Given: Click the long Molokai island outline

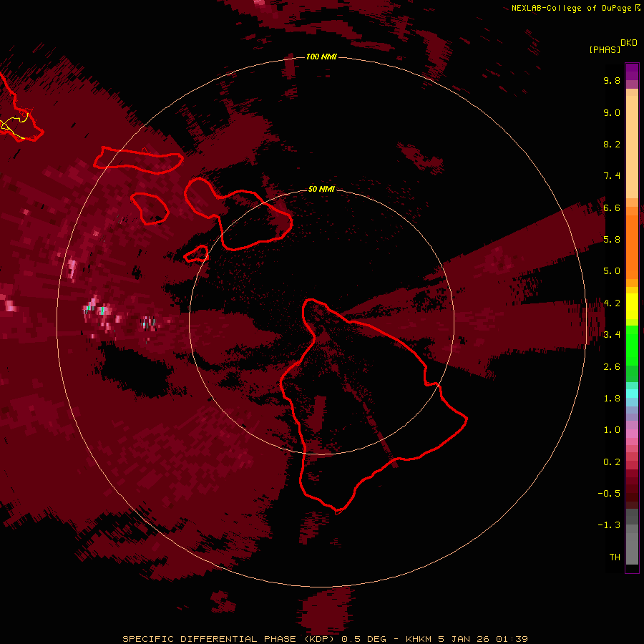Looking at the screenshot, I should coord(138,160).
